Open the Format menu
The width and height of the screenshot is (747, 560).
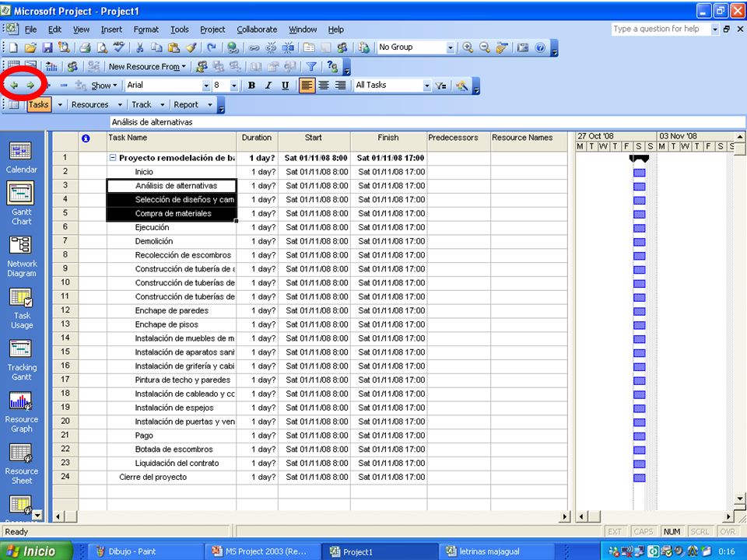coord(146,30)
